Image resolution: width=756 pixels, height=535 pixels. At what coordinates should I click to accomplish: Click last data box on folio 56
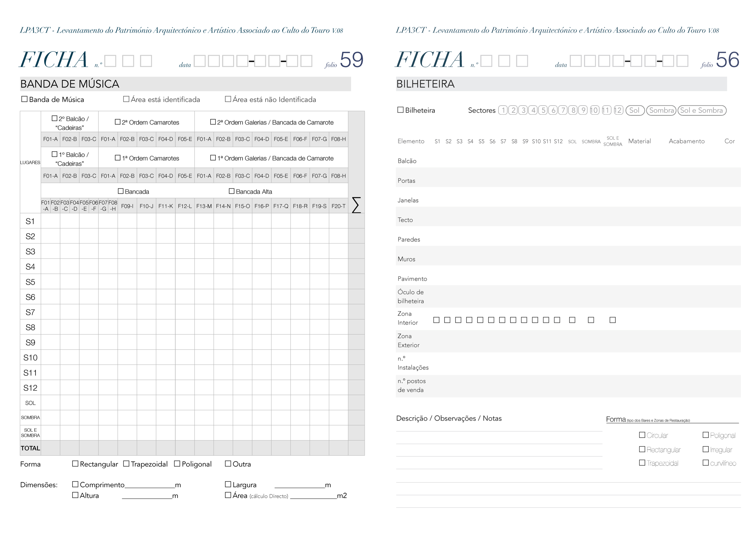[x=682, y=61]
